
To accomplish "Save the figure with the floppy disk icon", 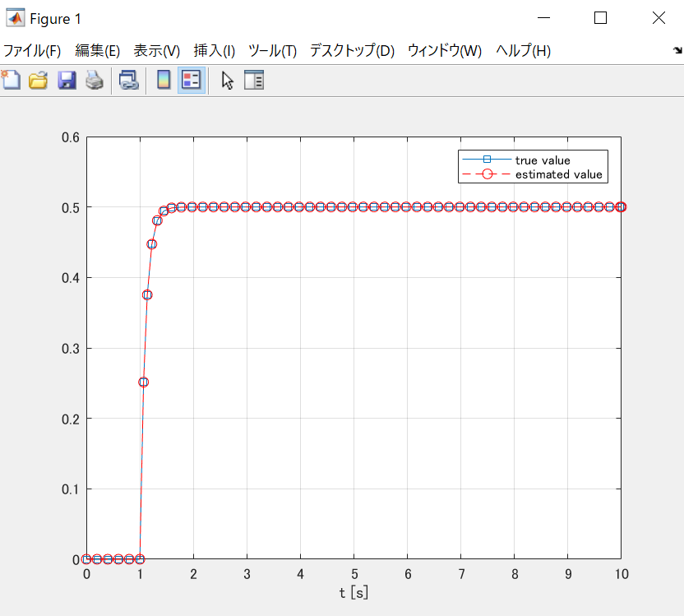I will point(66,80).
